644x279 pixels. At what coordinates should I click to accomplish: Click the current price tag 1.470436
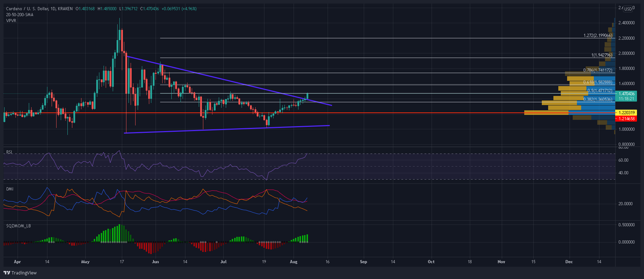coord(626,94)
